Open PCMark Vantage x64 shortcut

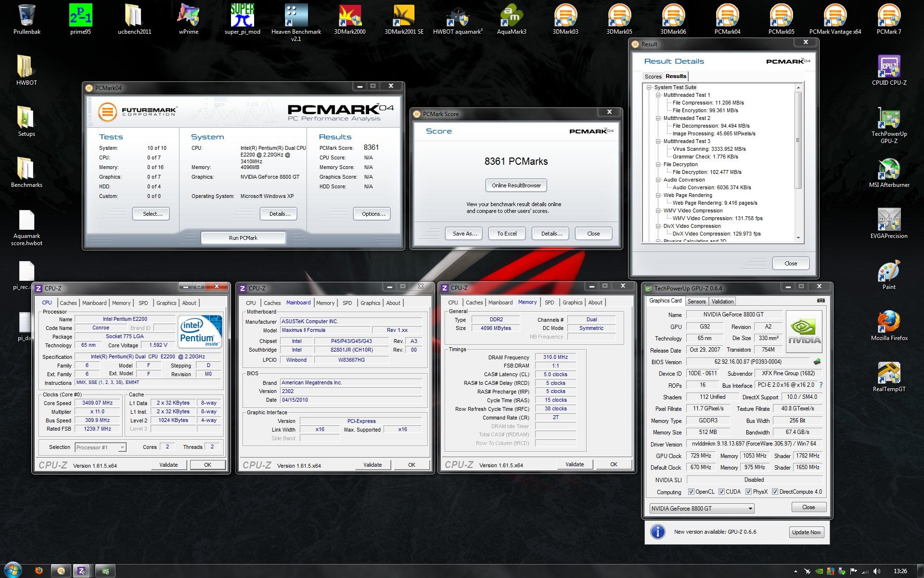835,19
